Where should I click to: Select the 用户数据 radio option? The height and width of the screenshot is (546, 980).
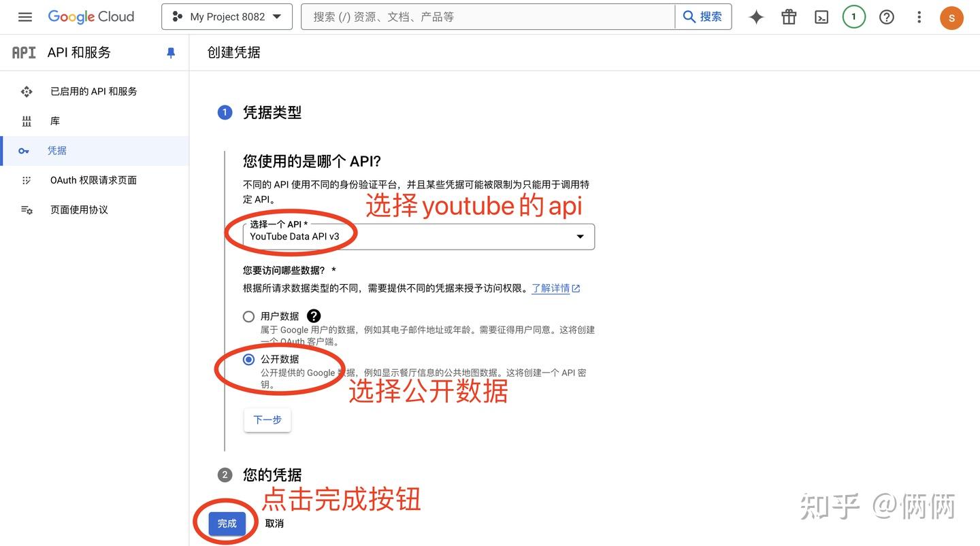tap(248, 315)
